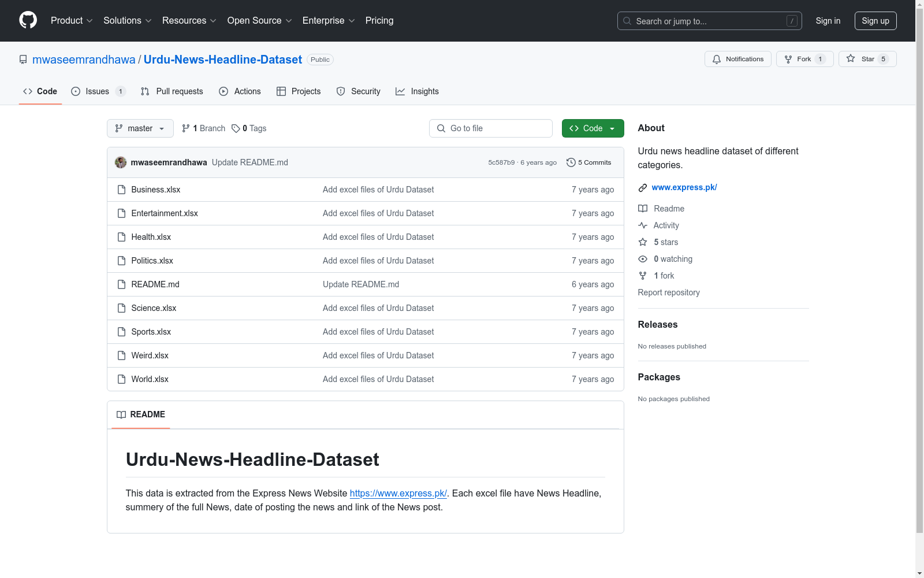Click the star count badge showing 5

[883, 59]
